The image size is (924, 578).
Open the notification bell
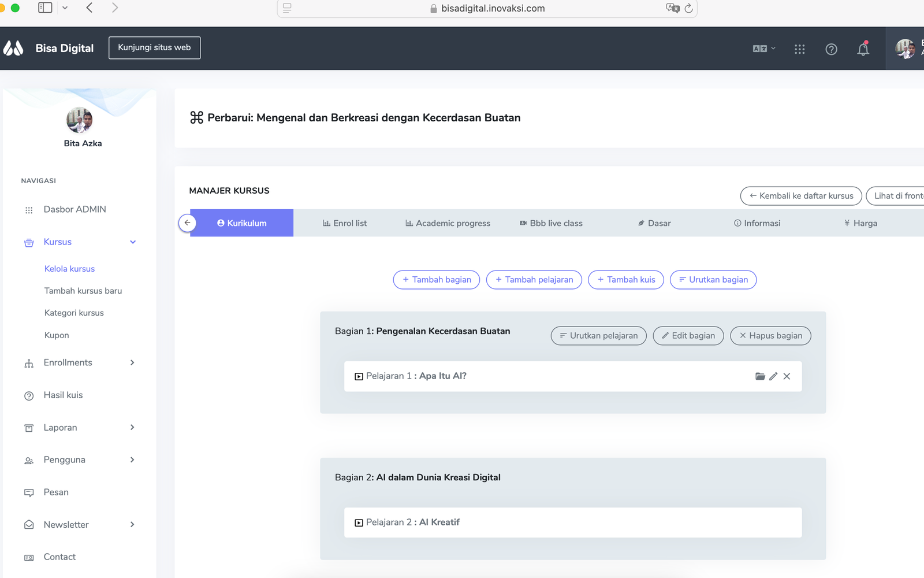point(863,49)
